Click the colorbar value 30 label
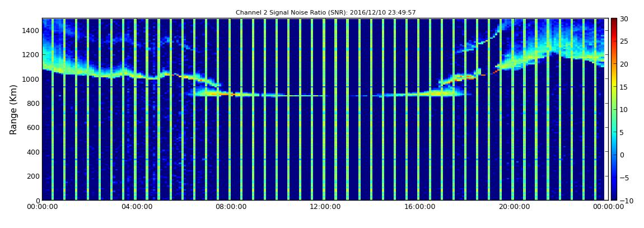 624,18
